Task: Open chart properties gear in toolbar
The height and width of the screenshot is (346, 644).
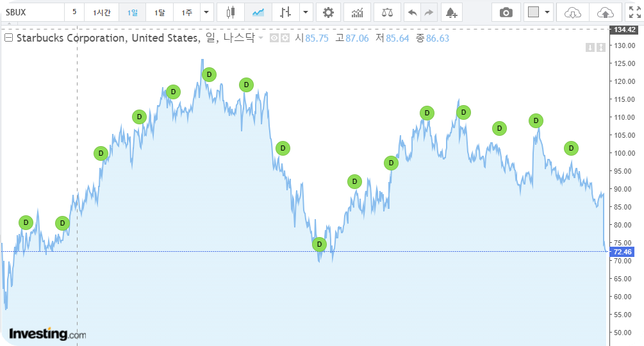Action: coord(328,12)
